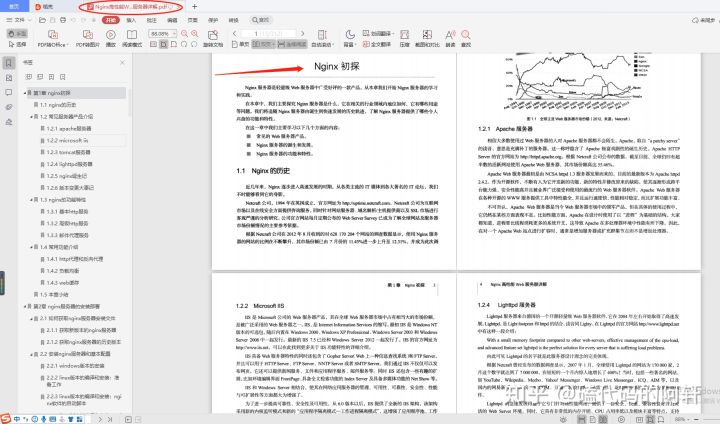Viewport: 720px width, 424px height.
Task: Select the Hand (手型) tool
Action: (x=17, y=34)
